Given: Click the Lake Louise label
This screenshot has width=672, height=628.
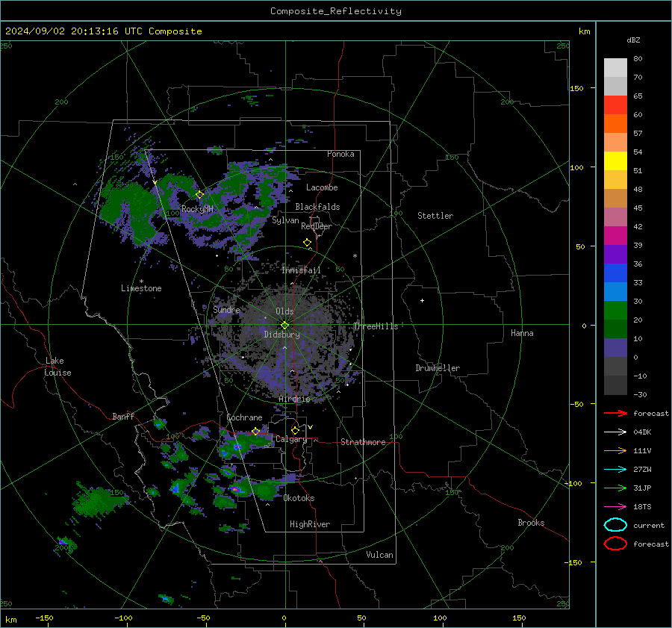Looking at the screenshot, I should (57, 367).
